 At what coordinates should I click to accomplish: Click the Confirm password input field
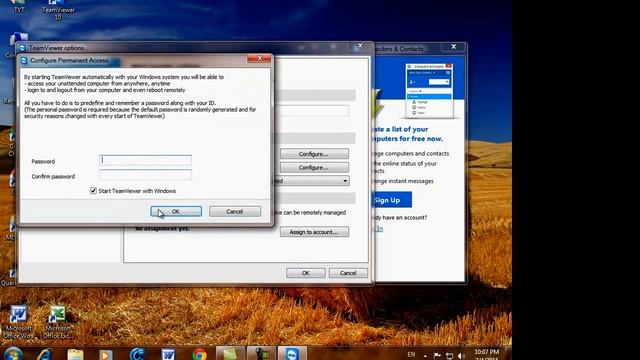click(x=145, y=175)
